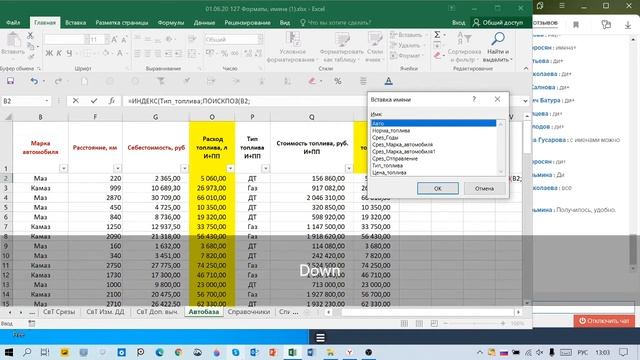Image resolution: width=640 pixels, height=360 pixels.
Task: Click OK in Вставка имени dialog
Action: (x=438, y=188)
